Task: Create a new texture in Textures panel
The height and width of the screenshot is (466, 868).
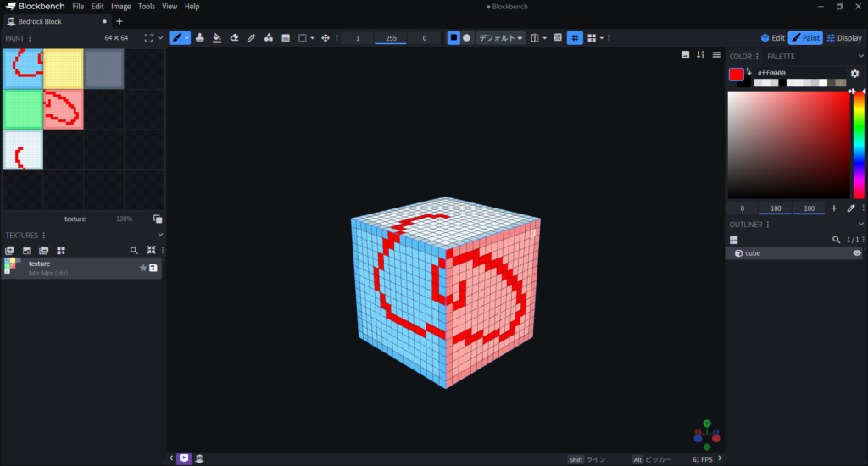Action: [10, 251]
